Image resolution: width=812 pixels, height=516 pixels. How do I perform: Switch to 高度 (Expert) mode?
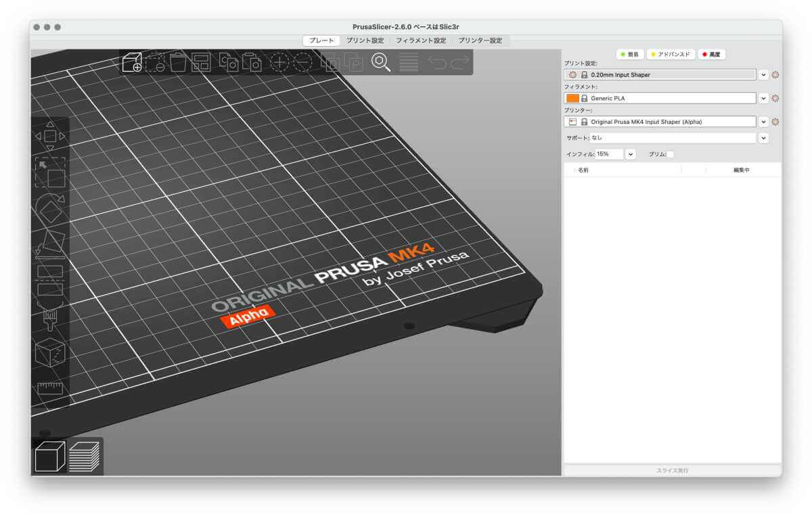coord(711,54)
